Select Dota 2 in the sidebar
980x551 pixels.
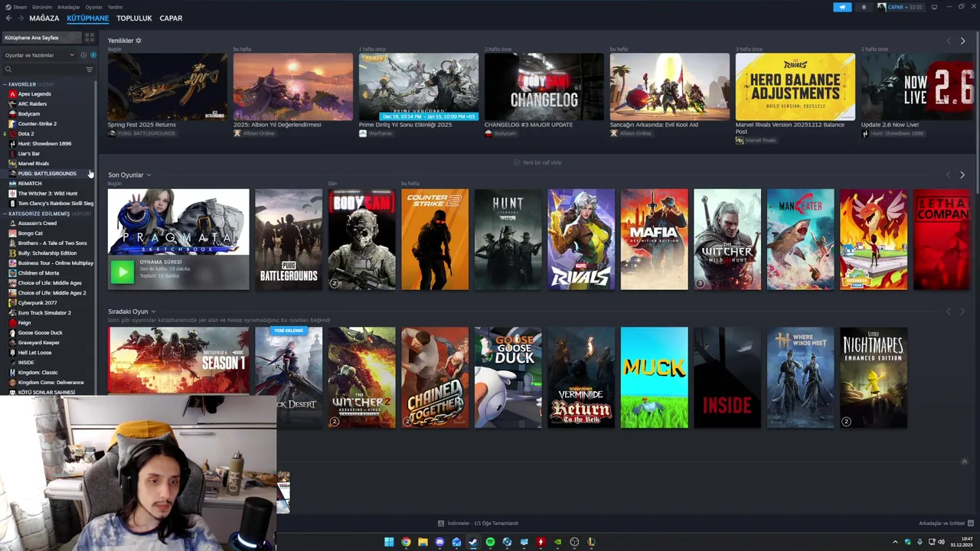26,134
